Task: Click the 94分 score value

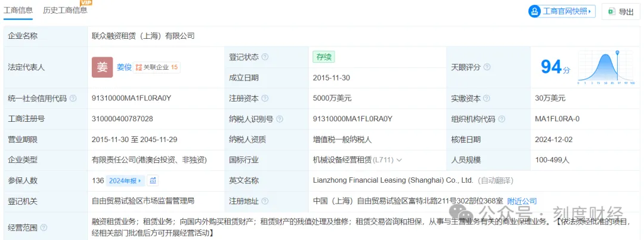Action: 555,67
